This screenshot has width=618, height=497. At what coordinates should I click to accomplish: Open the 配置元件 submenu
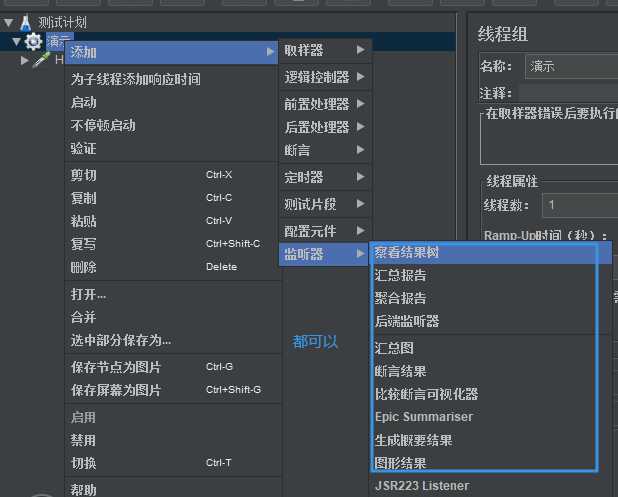pyautogui.click(x=325, y=231)
